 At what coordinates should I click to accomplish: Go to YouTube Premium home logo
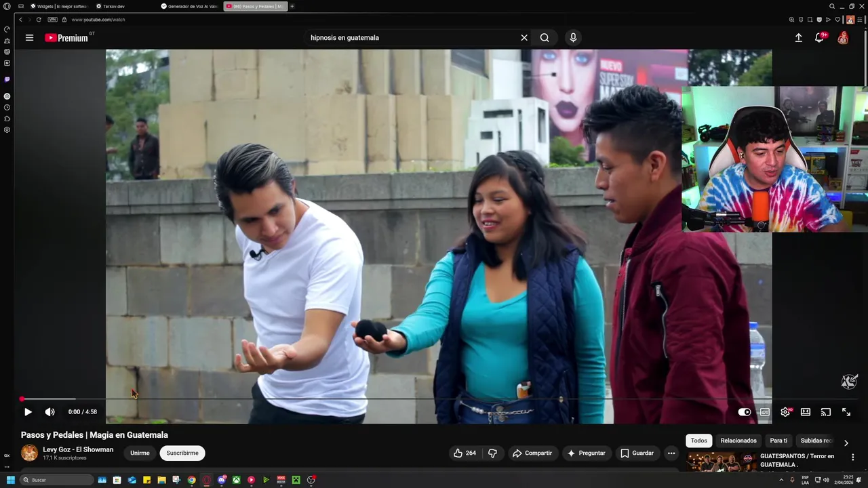click(66, 38)
